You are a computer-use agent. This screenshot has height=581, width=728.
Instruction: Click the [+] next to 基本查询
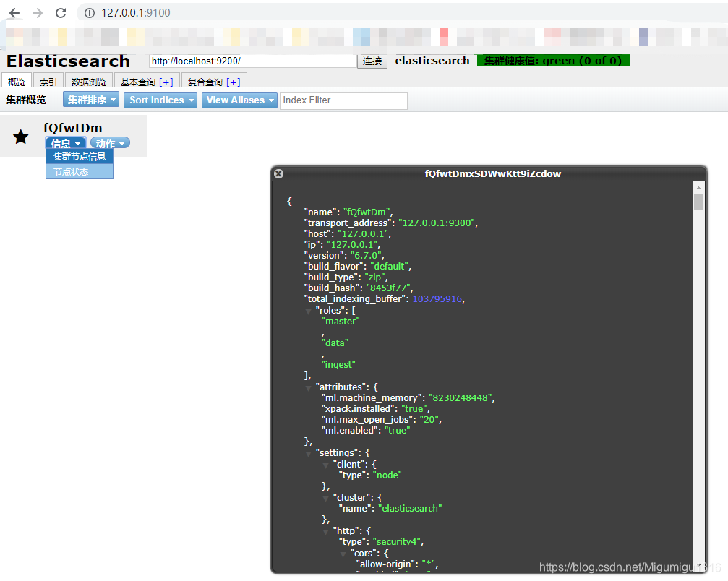166,82
